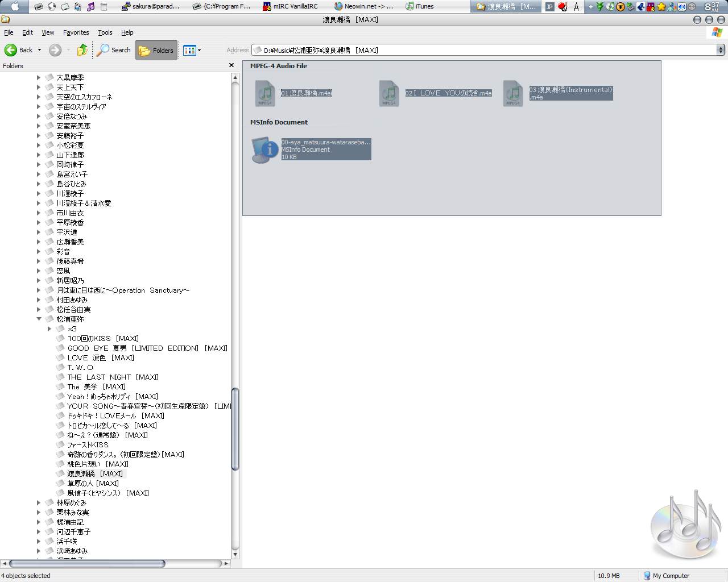Select the 島谷ひとみ folder
728x582 pixels.
(x=72, y=184)
